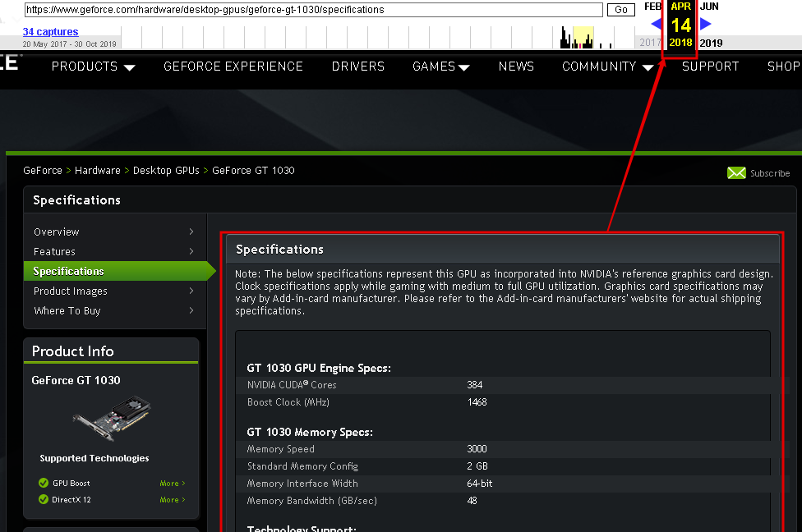Click the Wayback Machine URL input field
Image resolution: width=802 pixels, height=532 pixels.
(x=314, y=10)
